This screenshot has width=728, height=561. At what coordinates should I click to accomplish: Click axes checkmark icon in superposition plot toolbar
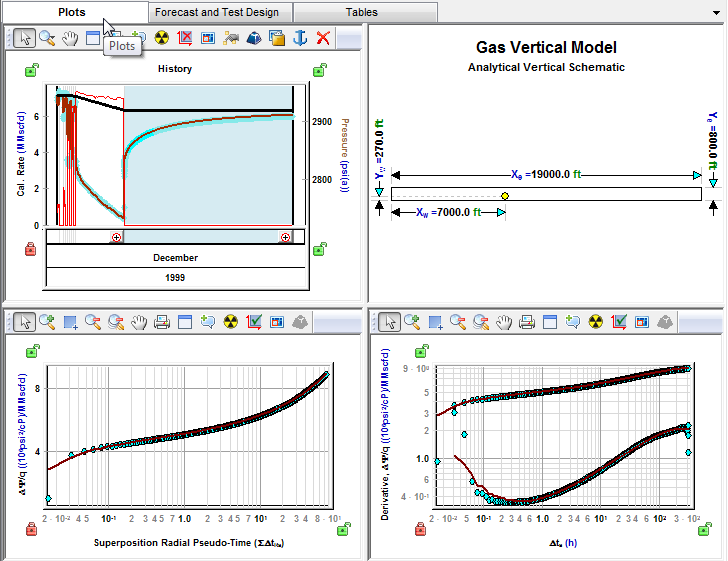point(254,321)
